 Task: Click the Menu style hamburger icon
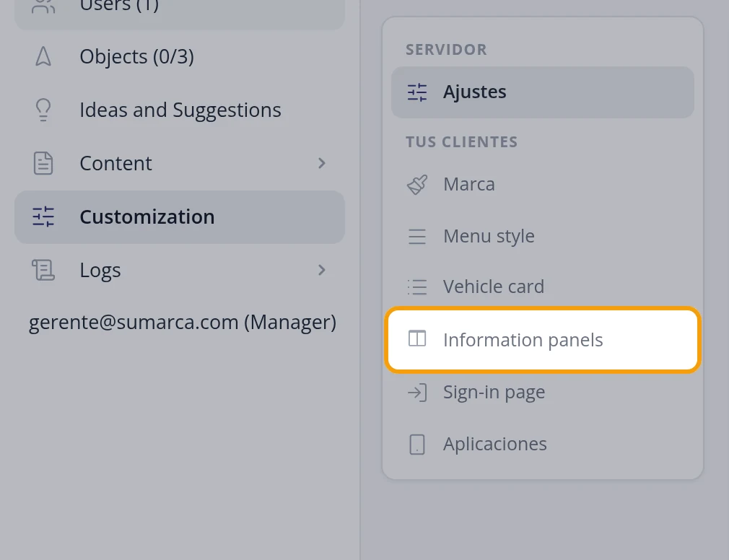(x=417, y=236)
